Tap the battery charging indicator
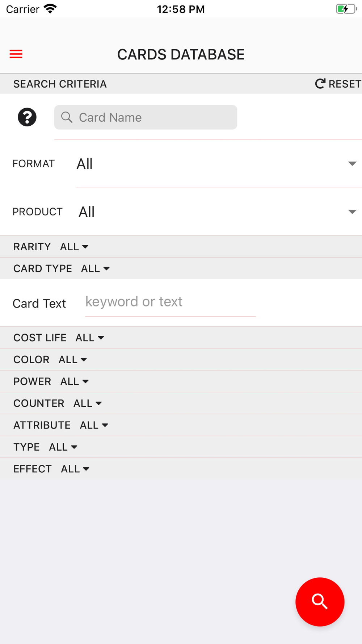Screen dimensions: 362x644 pos(346,9)
